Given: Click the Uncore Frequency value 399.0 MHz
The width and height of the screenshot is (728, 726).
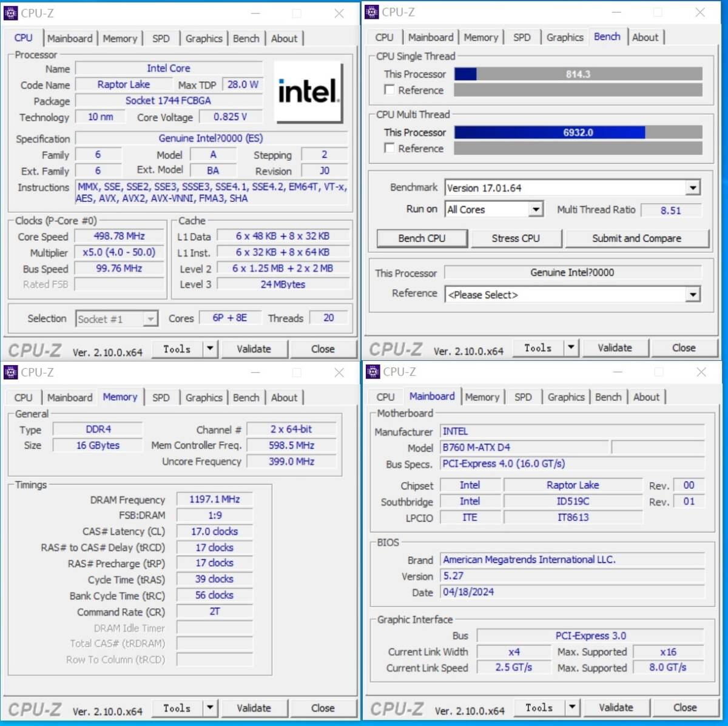Looking at the screenshot, I should pyautogui.click(x=292, y=462).
